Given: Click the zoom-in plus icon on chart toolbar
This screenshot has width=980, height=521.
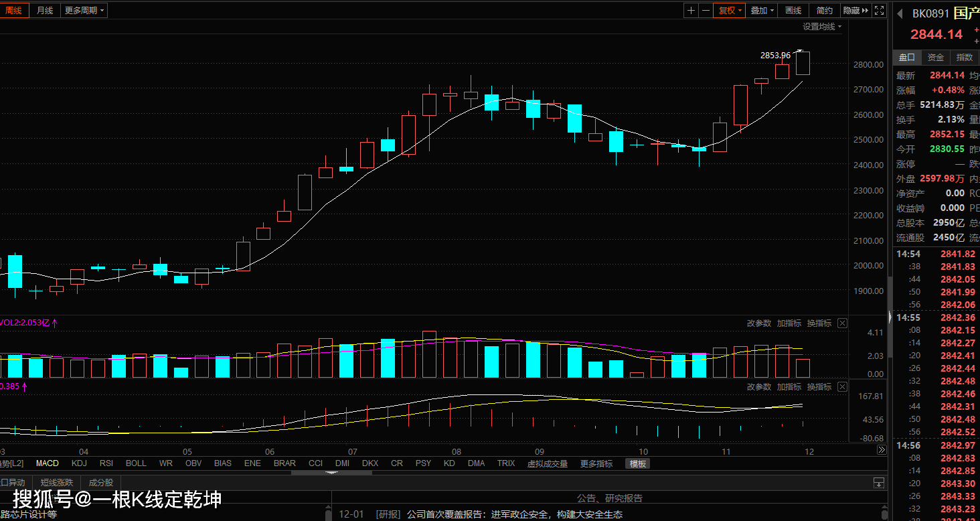Looking at the screenshot, I should point(691,10).
